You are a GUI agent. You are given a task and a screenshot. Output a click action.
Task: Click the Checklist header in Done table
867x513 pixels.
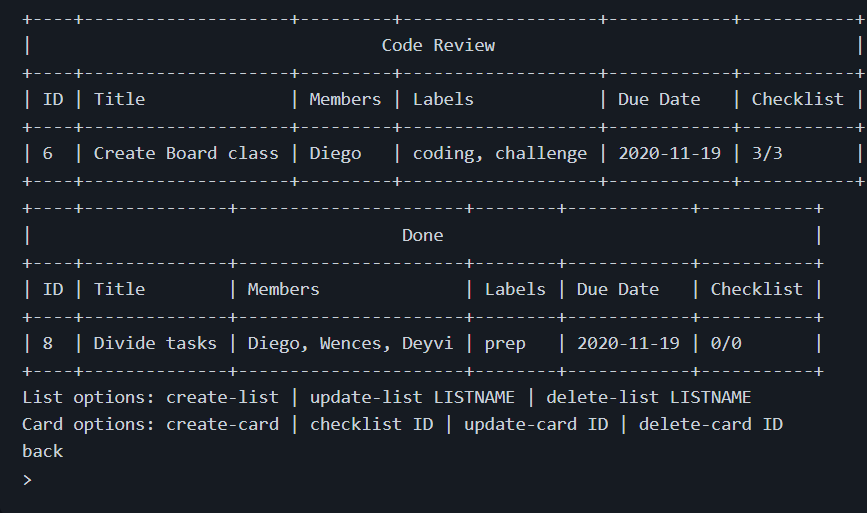pos(756,290)
